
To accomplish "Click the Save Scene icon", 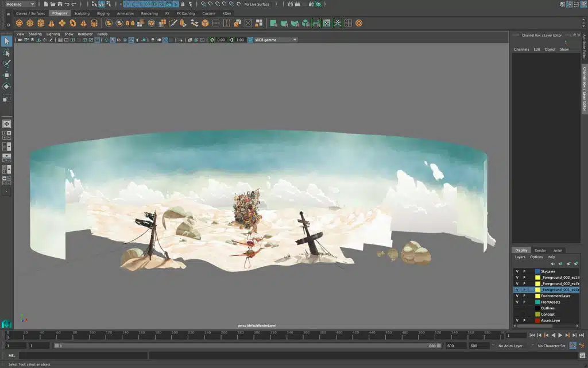I will 60,4.
